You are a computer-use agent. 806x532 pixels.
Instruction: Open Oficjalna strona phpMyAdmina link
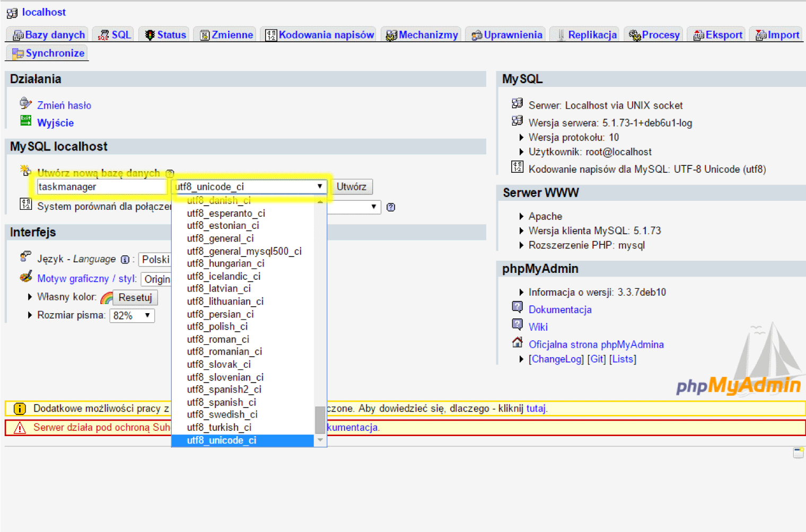(596, 345)
